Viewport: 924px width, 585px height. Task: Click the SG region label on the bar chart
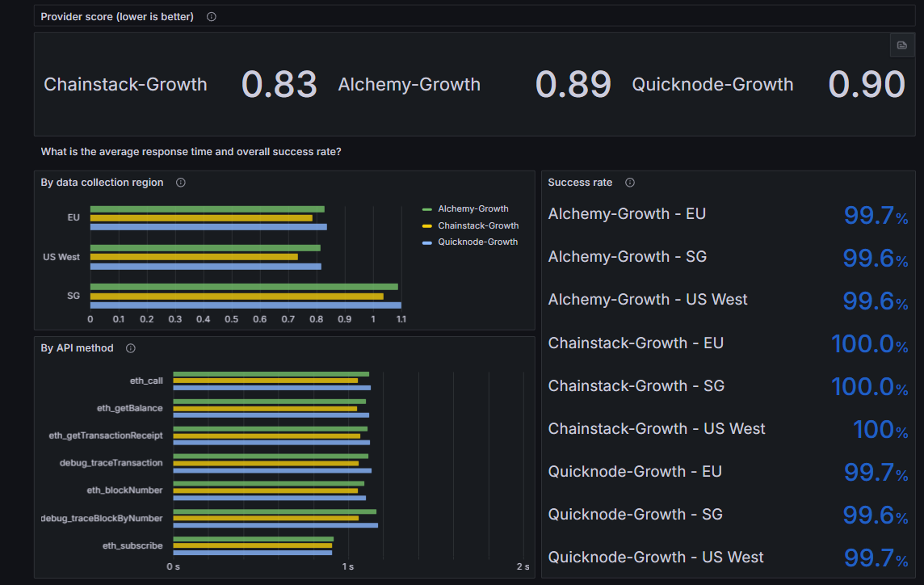point(73,296)
